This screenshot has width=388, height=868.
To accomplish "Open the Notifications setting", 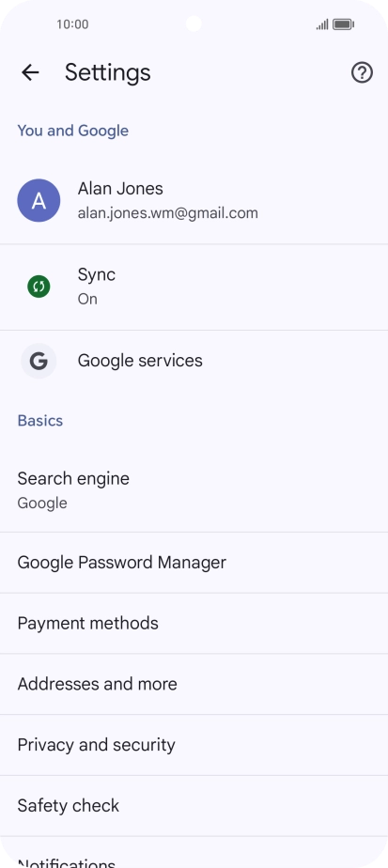I will pyautogui.click(x=194, y=853).
